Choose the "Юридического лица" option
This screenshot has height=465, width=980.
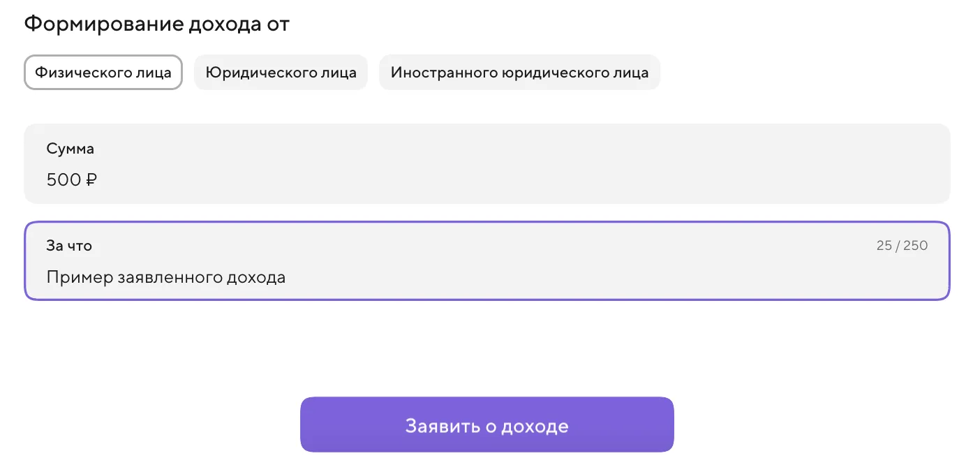pos(281,73)
